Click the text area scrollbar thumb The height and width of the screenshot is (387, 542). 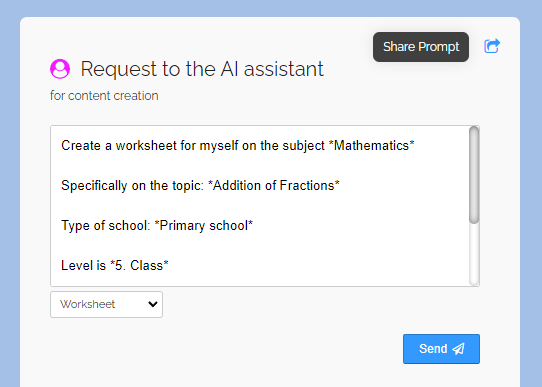pyautogui.click(x=474, y=175)
